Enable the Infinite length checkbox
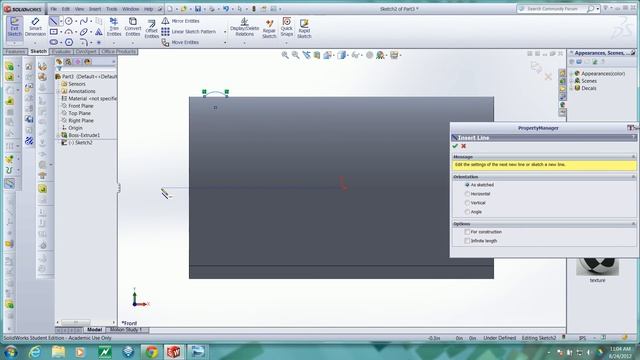The height and width of the screenshot is (360, 640). click(x=467, y=241)
